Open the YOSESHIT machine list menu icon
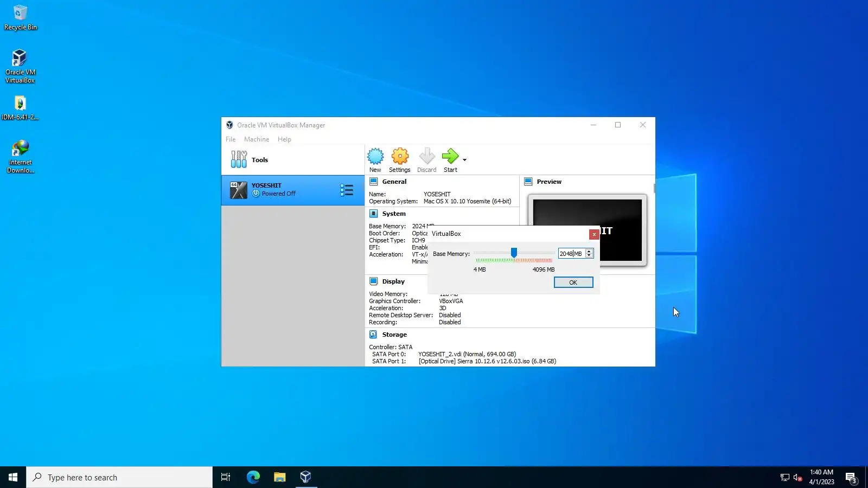The height and width of the screenshot is (488, 868). click(x=347, y=190)
